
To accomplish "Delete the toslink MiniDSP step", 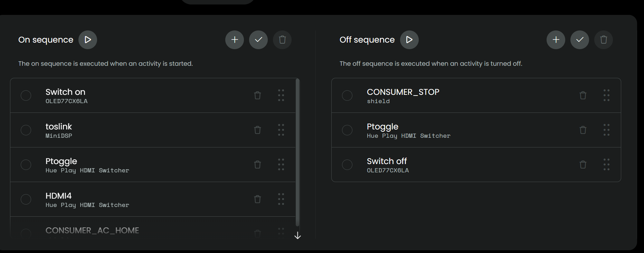I will [257, 130].
